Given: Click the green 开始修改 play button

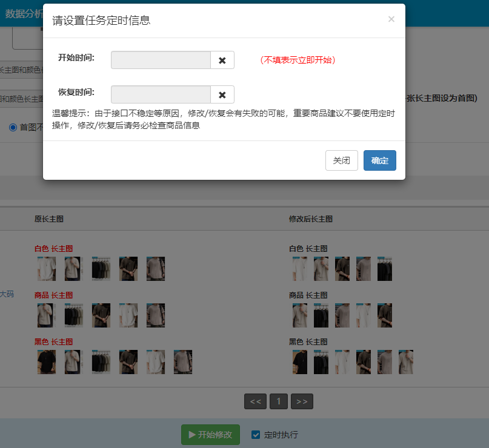Looking at the screenshot, I should coord(210,435).
